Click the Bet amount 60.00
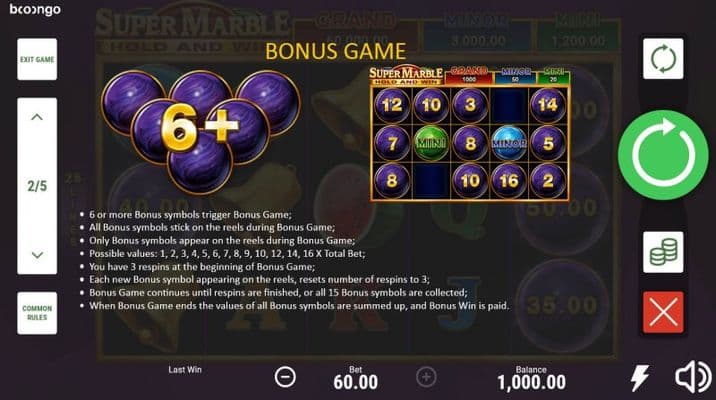The width and height of the screenshot is (716, 400). click(x=356, y=382)
